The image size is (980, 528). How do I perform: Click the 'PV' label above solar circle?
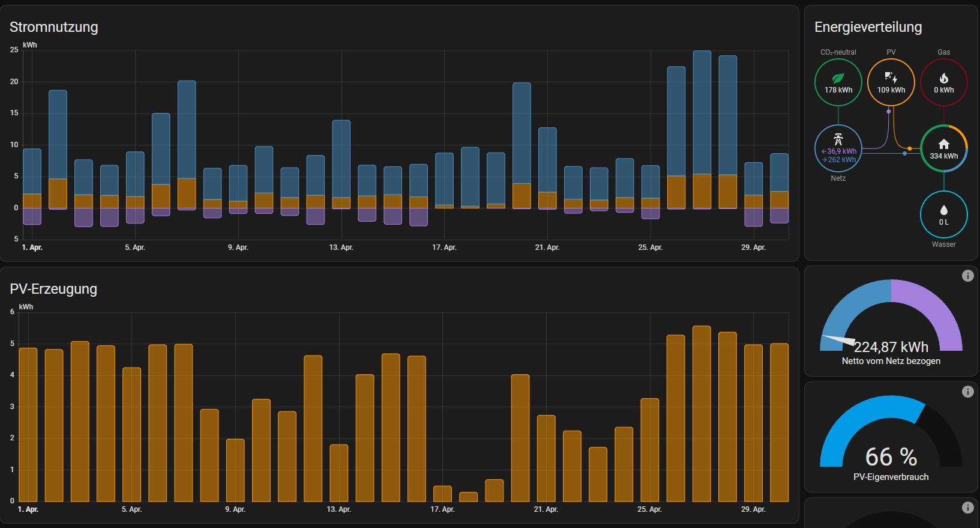891,52
